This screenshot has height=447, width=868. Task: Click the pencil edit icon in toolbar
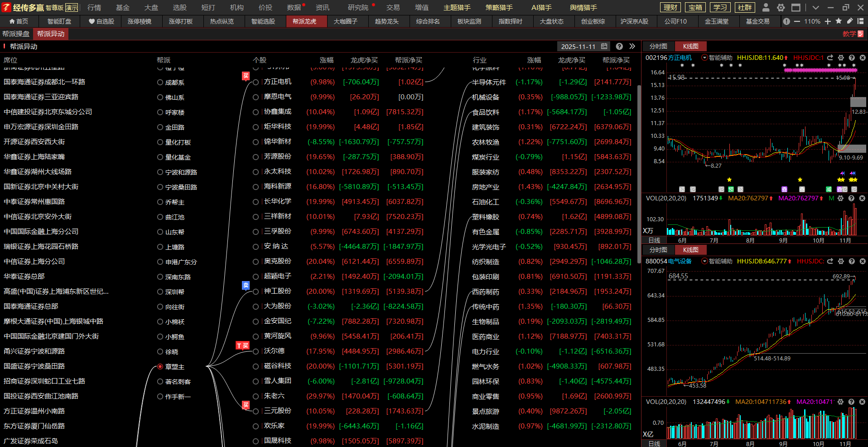tap(850, 21)
